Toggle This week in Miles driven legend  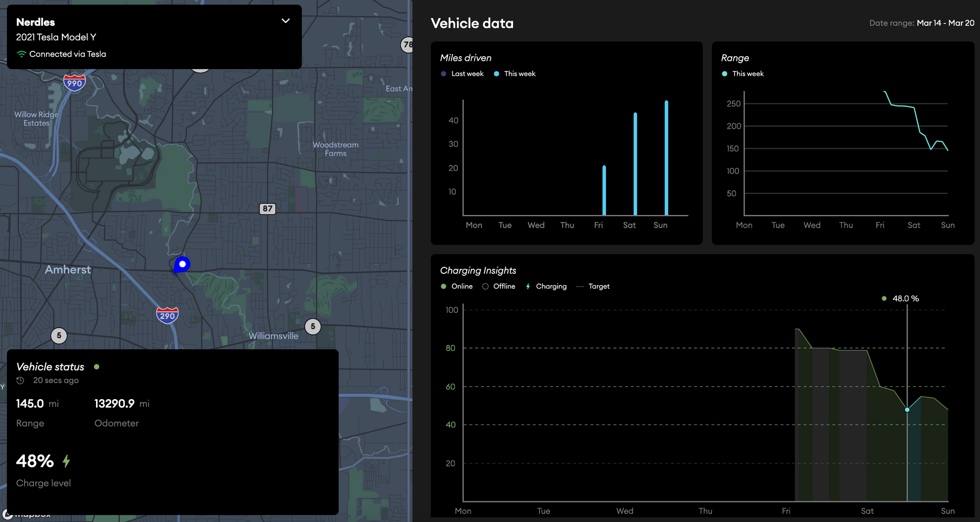(x=514, y=74)
